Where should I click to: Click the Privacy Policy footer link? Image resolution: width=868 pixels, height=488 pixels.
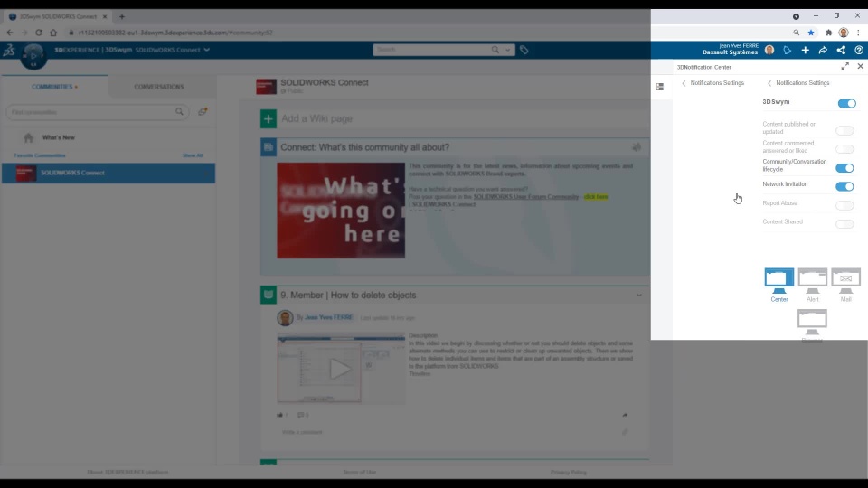point(569,472)
